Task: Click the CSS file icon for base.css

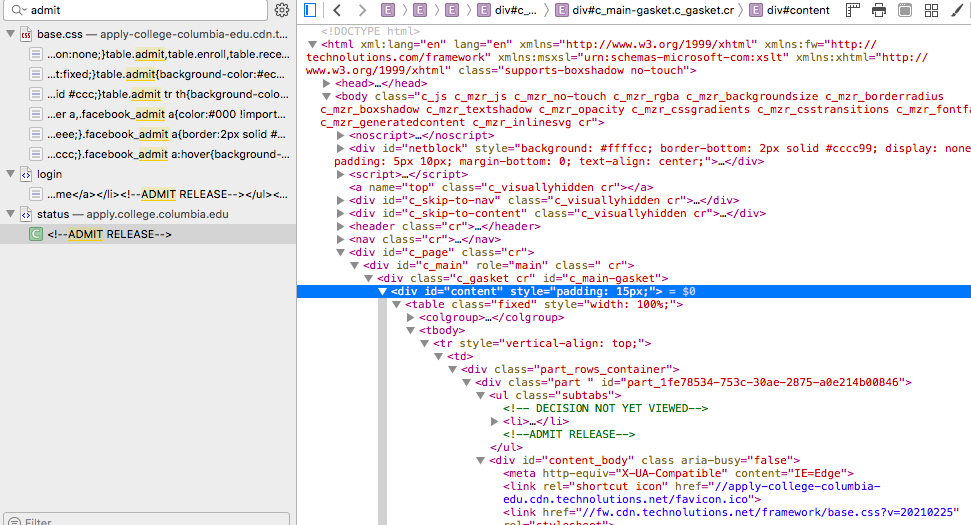Action: (26, 35)
